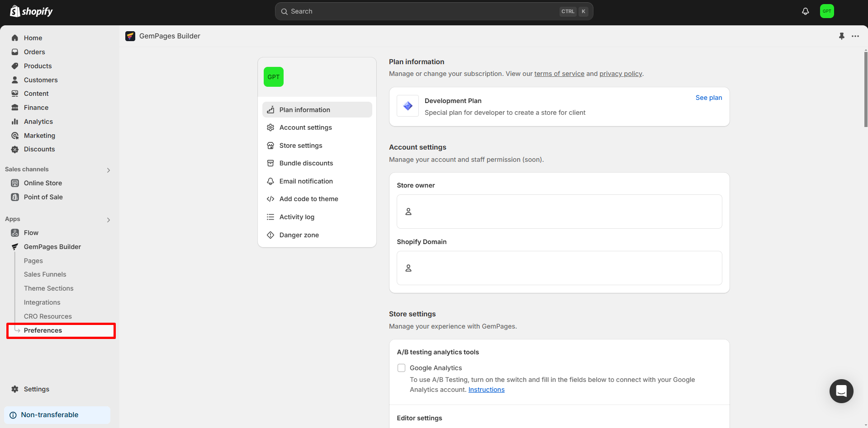Open Danger zone settings section
868x428 pixels.
coord(299,235)
